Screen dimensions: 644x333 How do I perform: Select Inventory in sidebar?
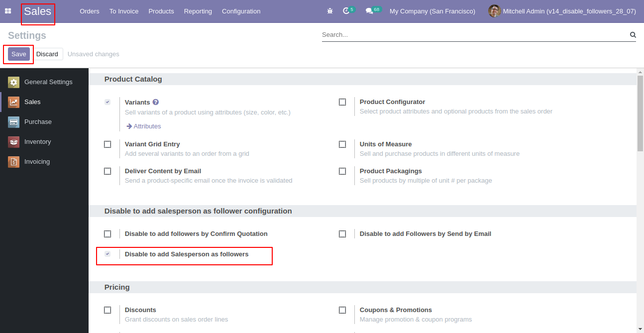[x=38, y=142]
